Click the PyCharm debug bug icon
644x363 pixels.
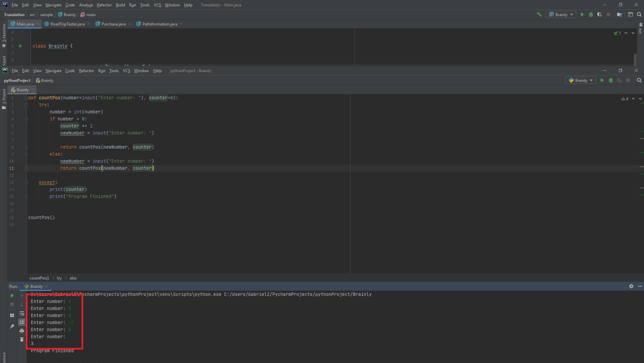610,81
